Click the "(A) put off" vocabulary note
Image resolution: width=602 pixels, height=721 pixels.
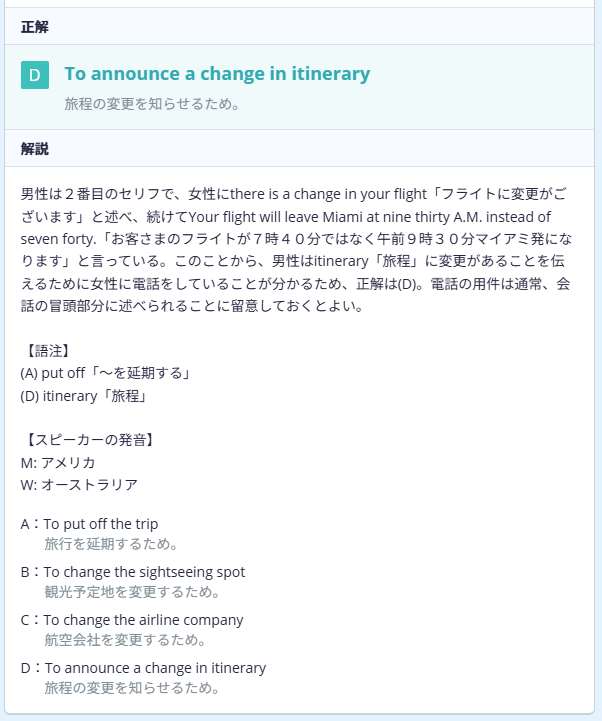(x=105, y=373)
